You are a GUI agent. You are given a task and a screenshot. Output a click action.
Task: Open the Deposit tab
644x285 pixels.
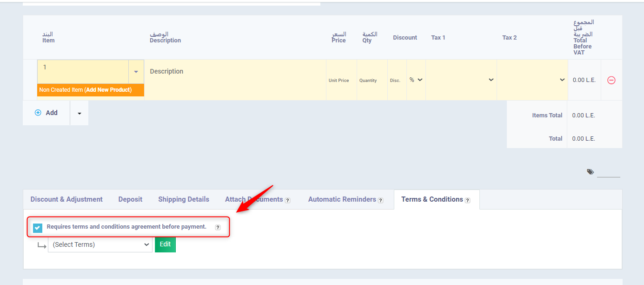pos(130,199)
